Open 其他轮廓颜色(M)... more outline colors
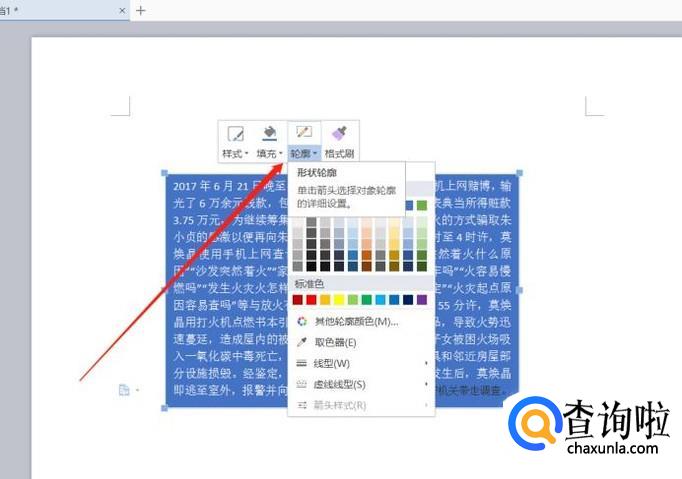 (355, 321)
